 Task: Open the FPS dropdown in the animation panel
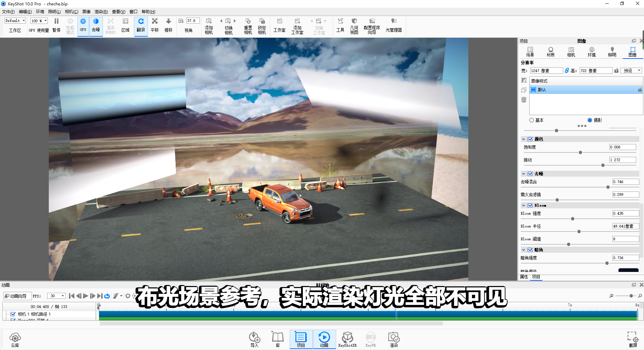click(x=56, y=296)
